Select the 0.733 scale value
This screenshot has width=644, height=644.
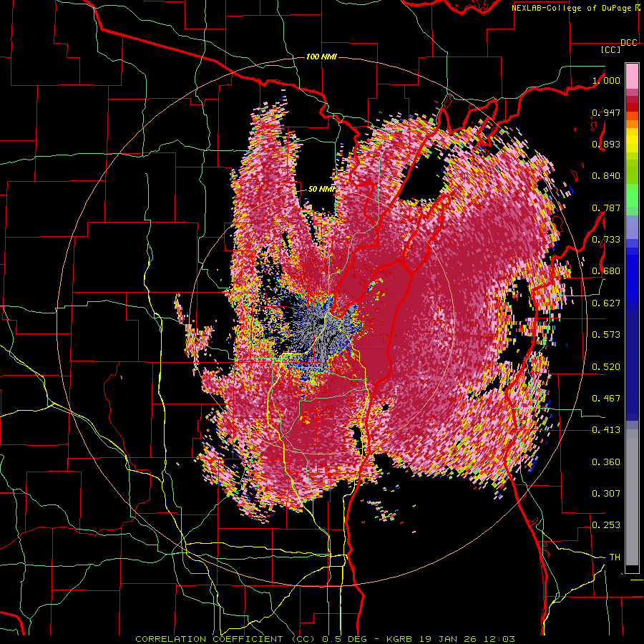(x=606, y=239)
